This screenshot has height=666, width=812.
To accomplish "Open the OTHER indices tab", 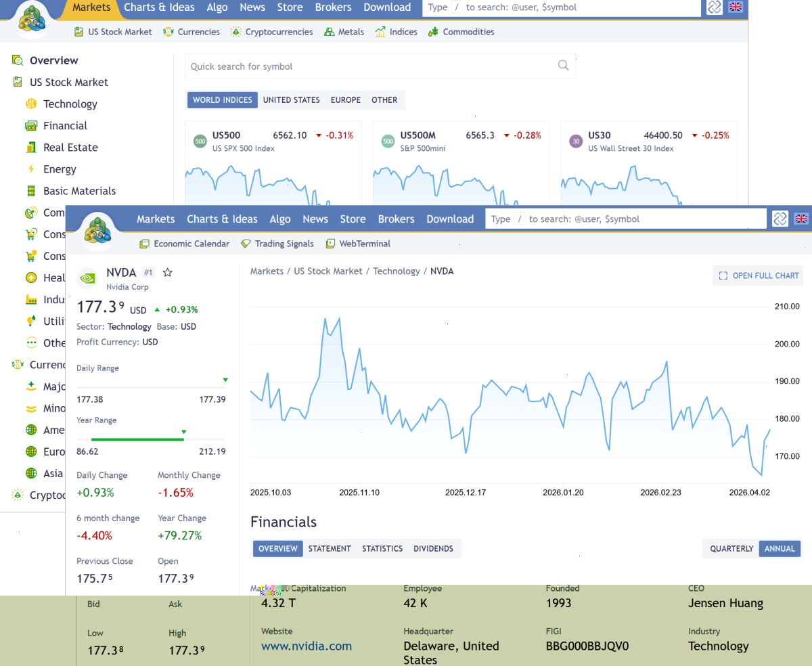I will [384, 99].
